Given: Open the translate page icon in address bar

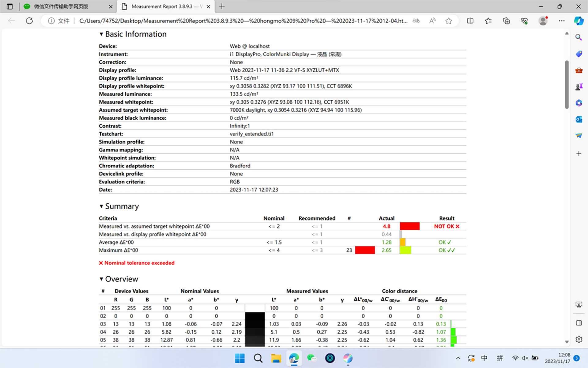Looking at the screenshot, I should click(x=416, y=21).
